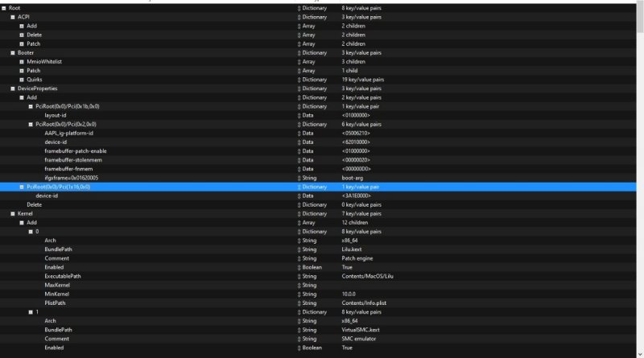Screen dimensions: 644x358
Task: Expand the Quirks dictionary
Action: pyautogui.click(x=22, y=80)
